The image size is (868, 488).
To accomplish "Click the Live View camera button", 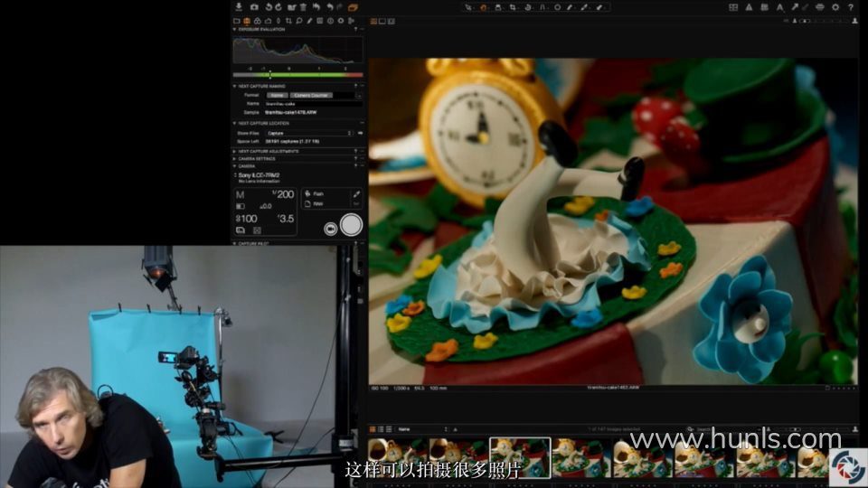I will pos(331,229).
